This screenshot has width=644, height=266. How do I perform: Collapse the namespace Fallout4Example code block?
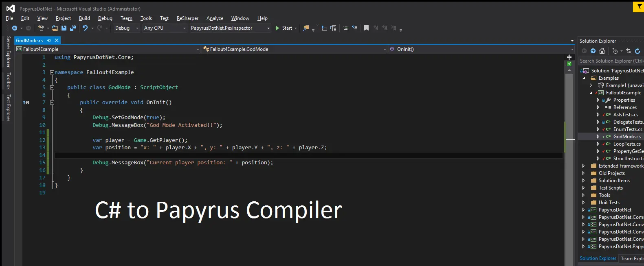click(52, 72)
